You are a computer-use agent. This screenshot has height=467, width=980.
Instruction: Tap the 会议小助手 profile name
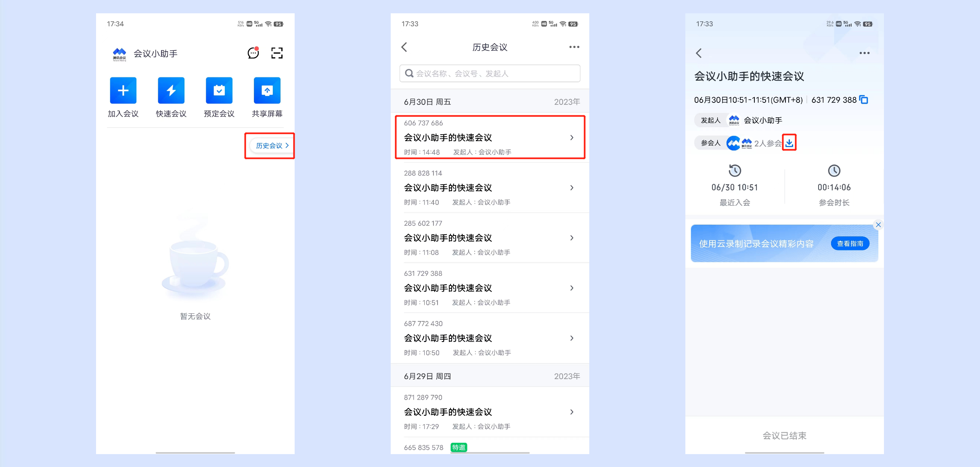[x=155, y=54]
